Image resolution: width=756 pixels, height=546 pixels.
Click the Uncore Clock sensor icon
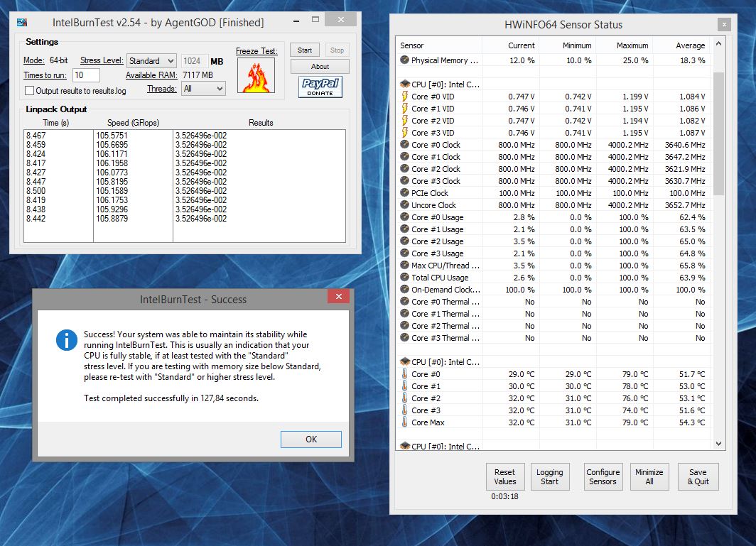pyautogui.click(x=404, y=204)
